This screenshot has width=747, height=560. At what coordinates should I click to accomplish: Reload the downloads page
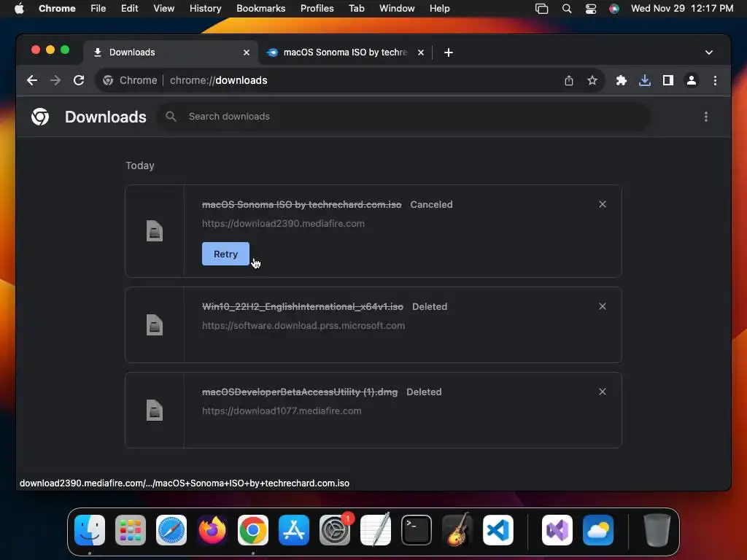79,80
